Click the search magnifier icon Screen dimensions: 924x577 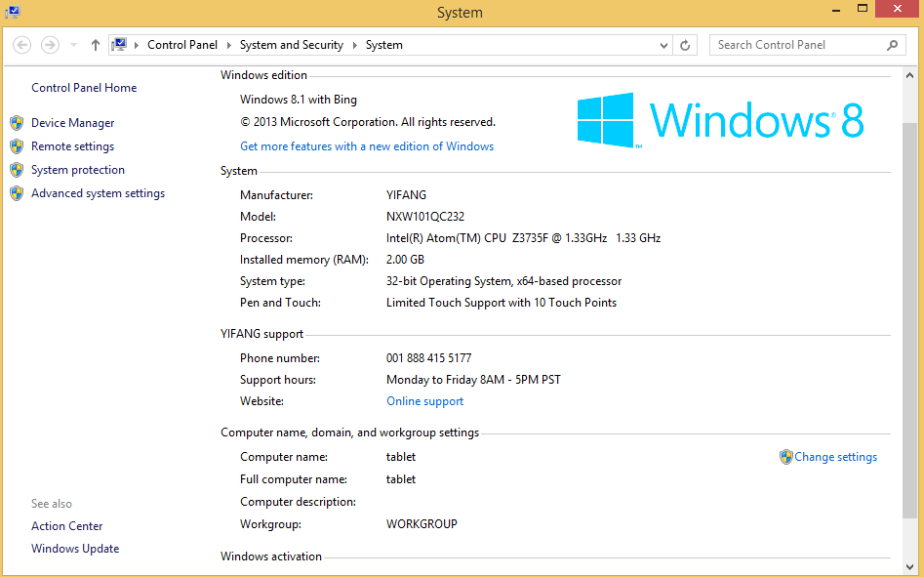pos(892,45)
